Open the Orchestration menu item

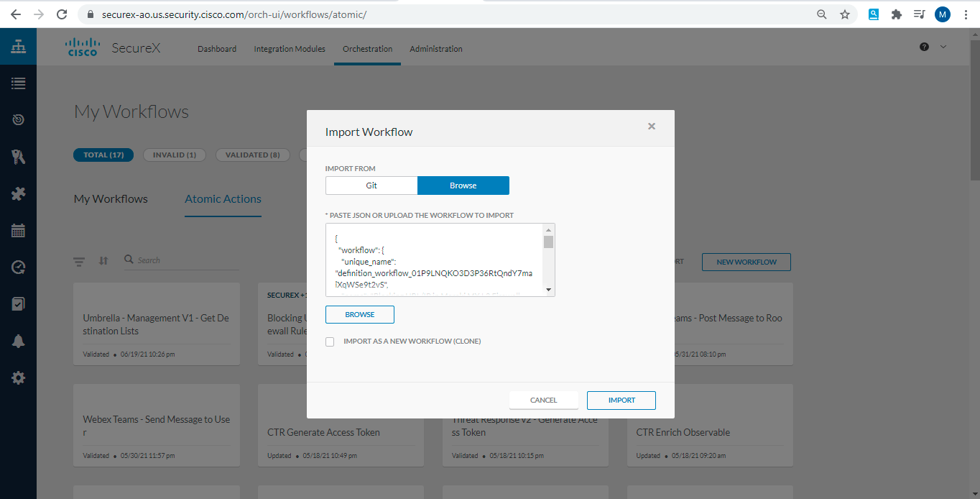click(x=367, y=49)
